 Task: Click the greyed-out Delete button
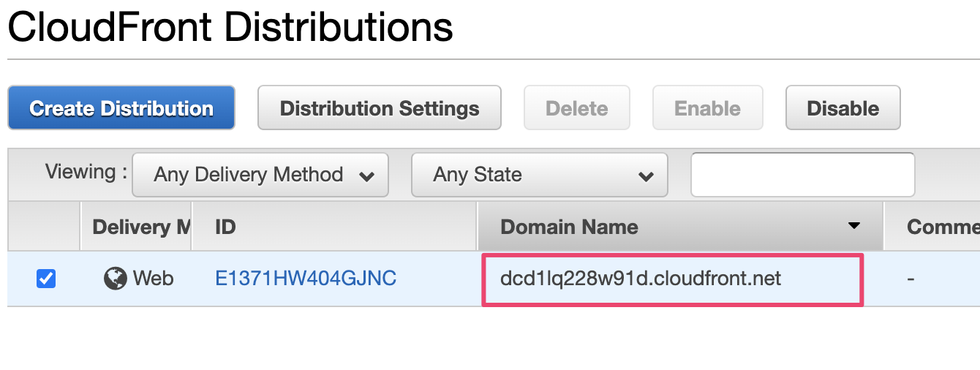576,108
